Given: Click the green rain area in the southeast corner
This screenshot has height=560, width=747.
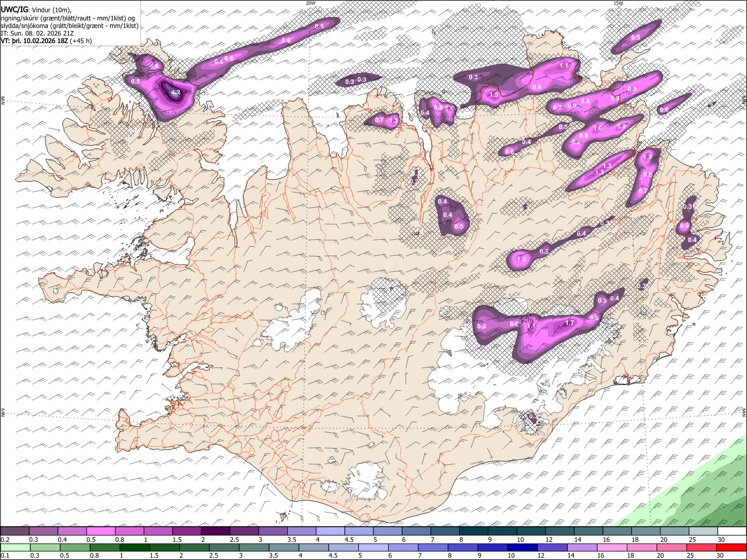Looking at the screenshot, I should click(x=700, y=496).
